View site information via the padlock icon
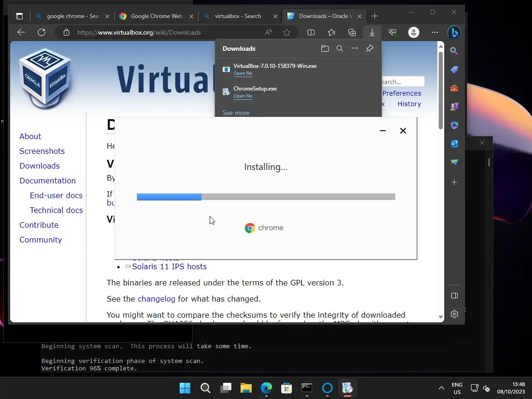This screenshot has width=532, height=399. 66,32
